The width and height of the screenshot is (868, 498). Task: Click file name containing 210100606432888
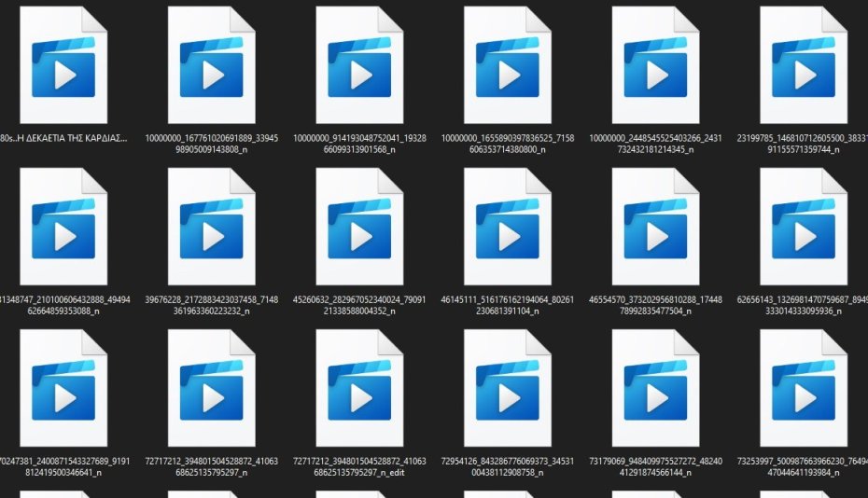point(64,306)
